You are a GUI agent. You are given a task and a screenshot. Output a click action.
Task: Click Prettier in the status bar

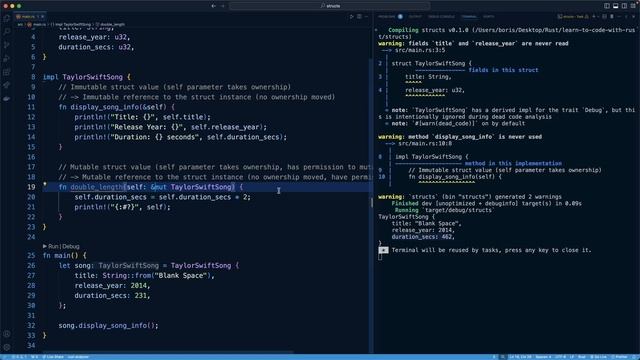(619, 357)
